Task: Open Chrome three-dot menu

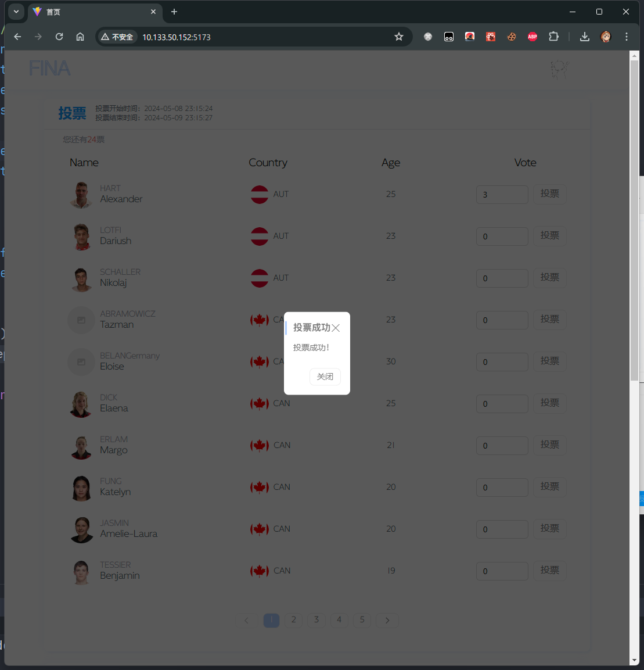Action: coord(627,37)
